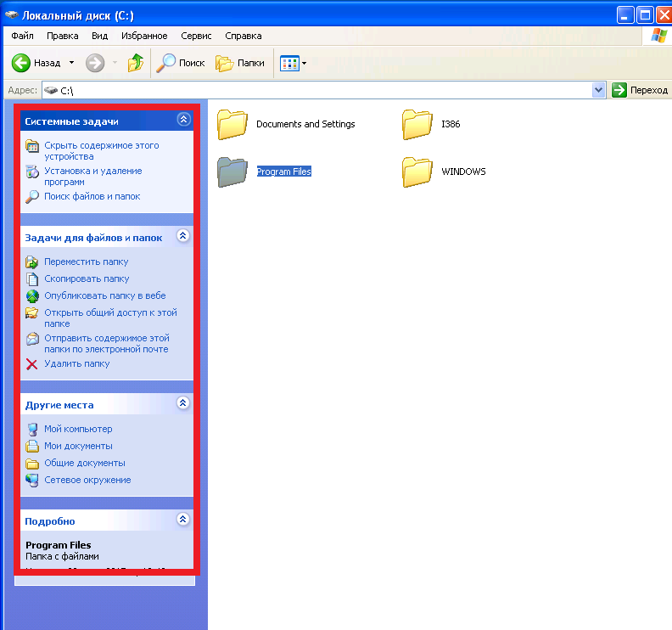Open Сетевое окружение link
The width and height of the screenshot is (672, 630).
coord(88,480)
